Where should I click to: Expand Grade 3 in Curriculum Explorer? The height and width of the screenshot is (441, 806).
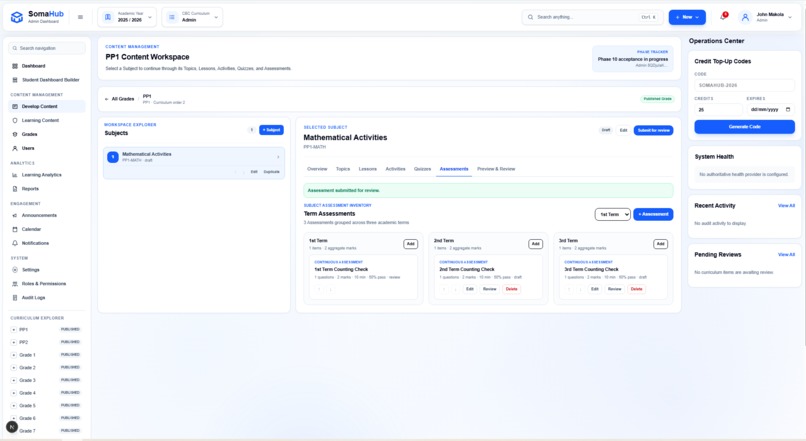coord(14,380)
